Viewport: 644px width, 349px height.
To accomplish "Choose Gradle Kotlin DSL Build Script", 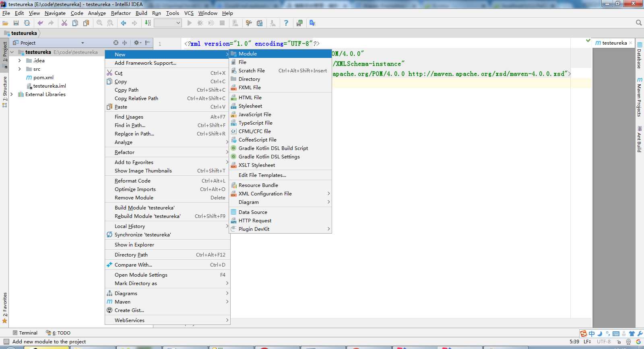I will tap(280, 148).
